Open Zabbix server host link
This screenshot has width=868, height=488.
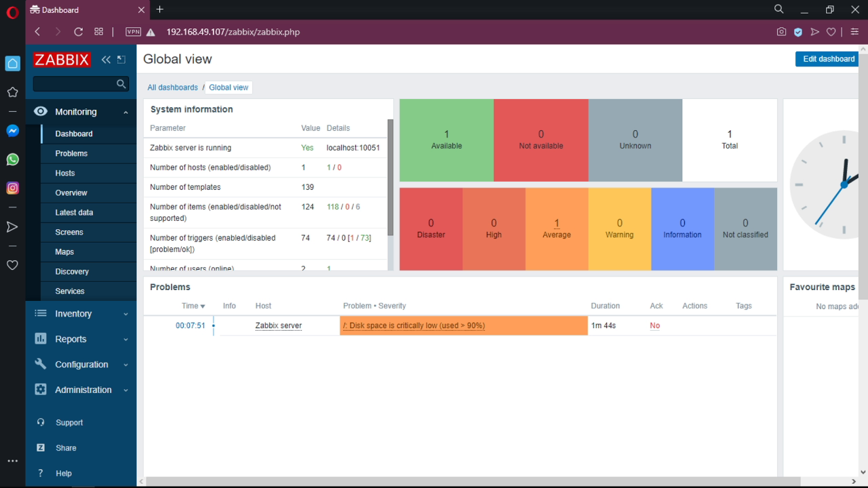point(279,325)
